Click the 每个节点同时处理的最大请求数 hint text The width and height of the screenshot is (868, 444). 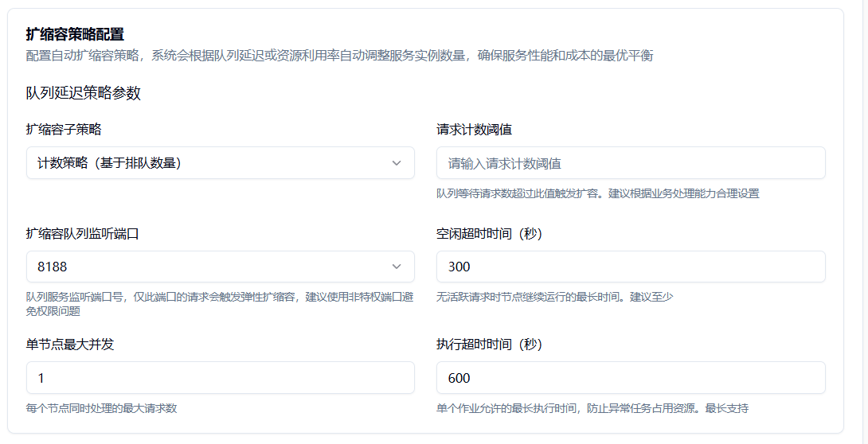[x=101, y=408]
